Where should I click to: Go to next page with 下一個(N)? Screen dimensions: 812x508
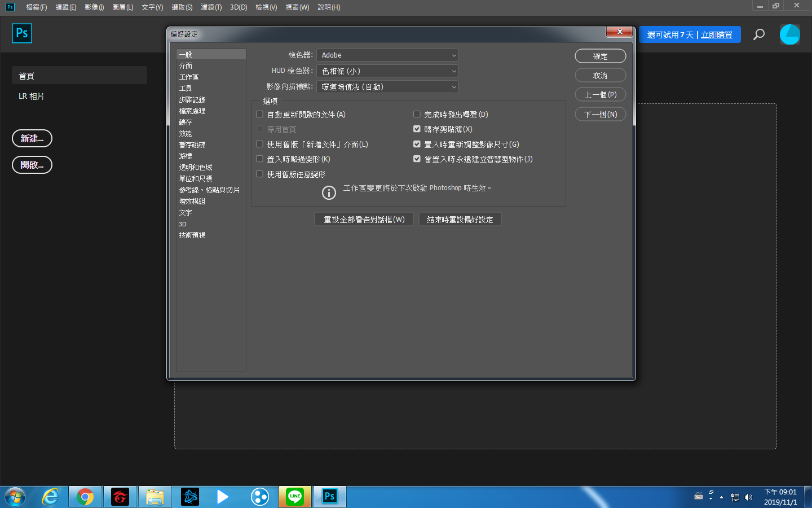[601, 115]
